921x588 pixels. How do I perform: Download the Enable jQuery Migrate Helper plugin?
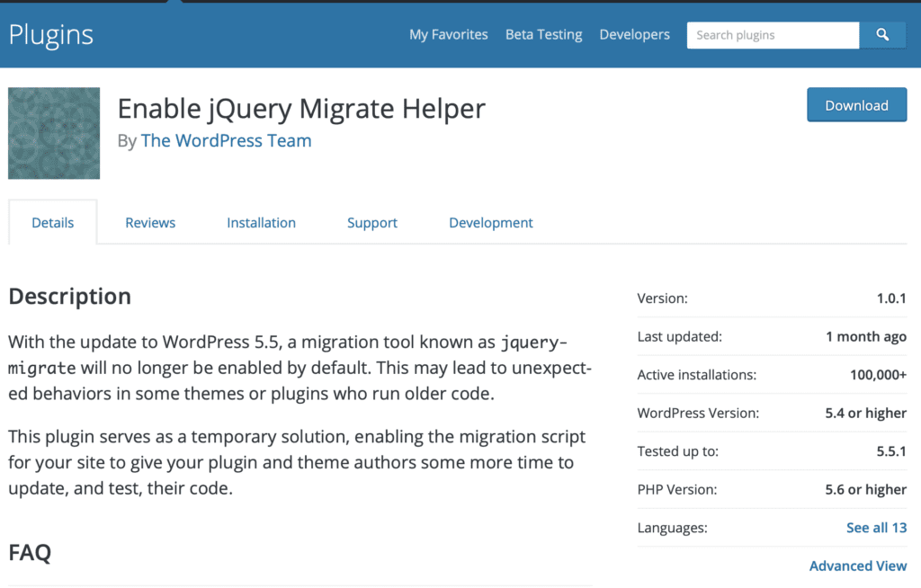[x=856, y=105]
